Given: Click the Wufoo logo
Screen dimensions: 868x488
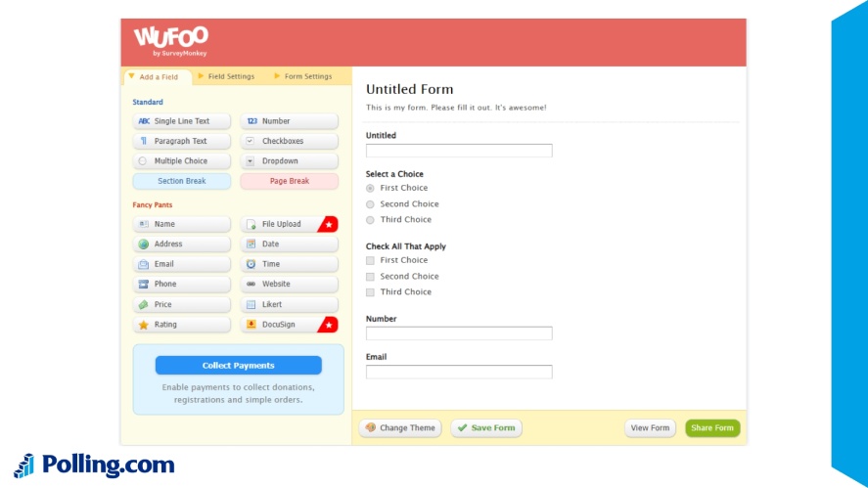Looking at the screenshot, I should (x=171, y=40).
